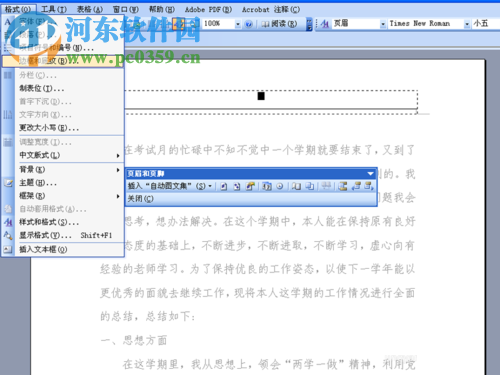Click Styles and Formatting icon beside style box

[325, 24]
